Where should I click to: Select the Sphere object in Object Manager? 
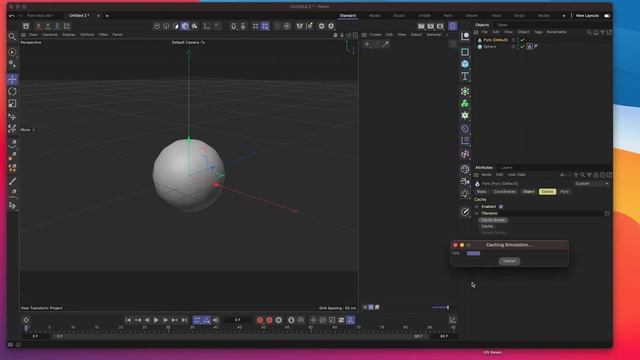click(489, 47)
